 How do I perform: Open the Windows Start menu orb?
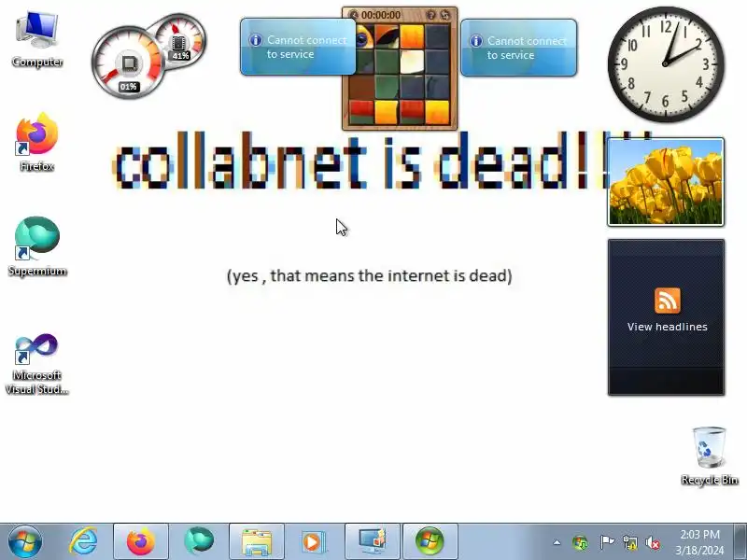tap(25, 541)
